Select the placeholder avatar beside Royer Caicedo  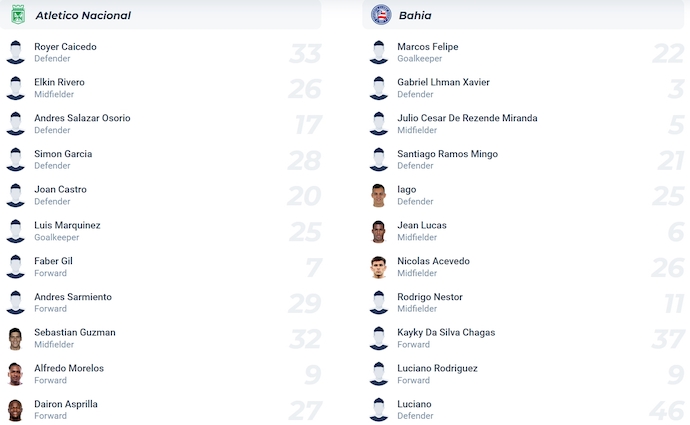coord(15,52)
